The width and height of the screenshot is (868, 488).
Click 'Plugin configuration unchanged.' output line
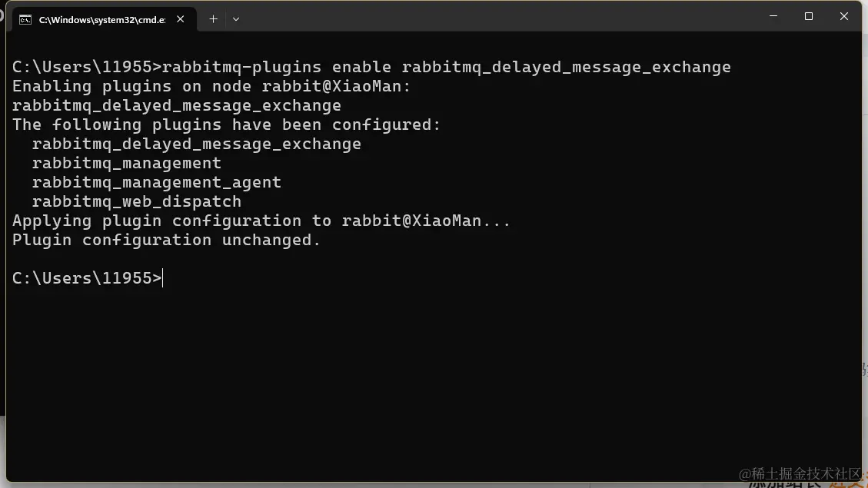[167, 240]
